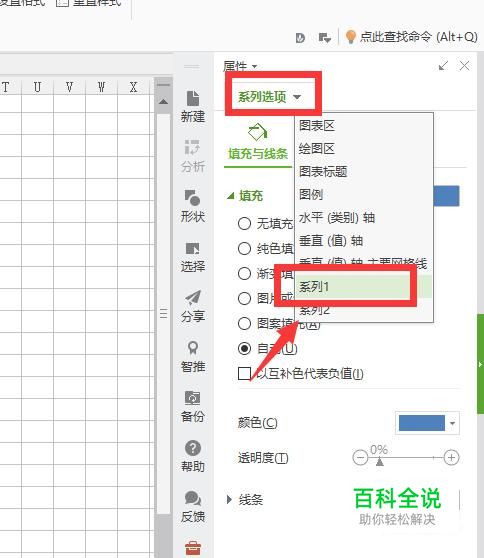Choose 系列1 from the dropdown list
484x558 pixels.
tap(364, 286)
